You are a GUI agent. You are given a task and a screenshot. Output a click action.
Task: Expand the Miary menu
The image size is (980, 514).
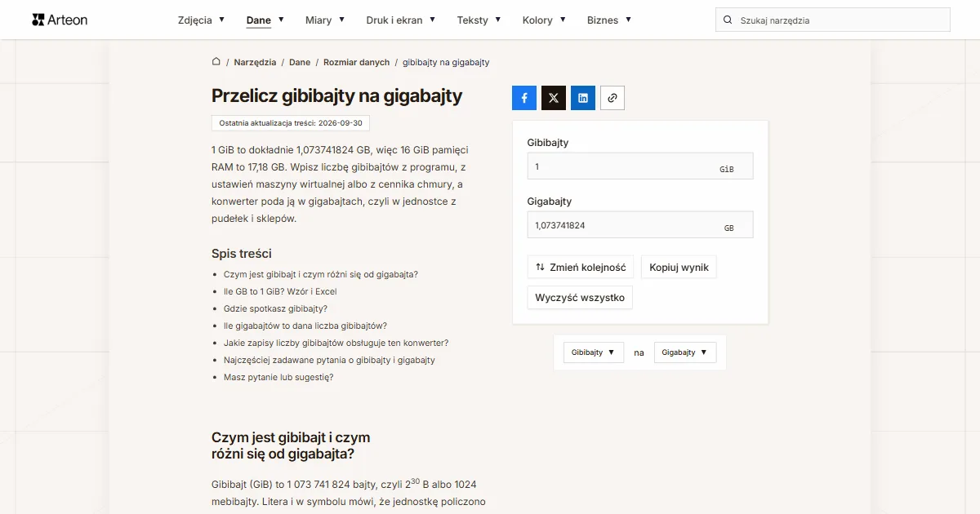click(325, 20)
